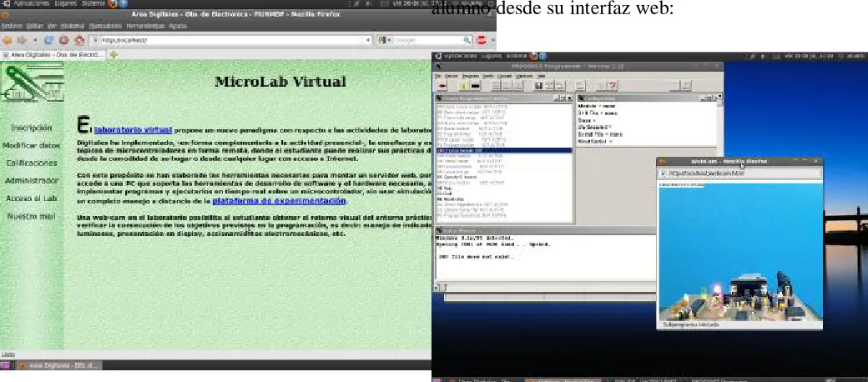The height and width of the screenshot is (382, 868).
Task: Click the red question mark help icon
Action: click(x=613, y=86)
